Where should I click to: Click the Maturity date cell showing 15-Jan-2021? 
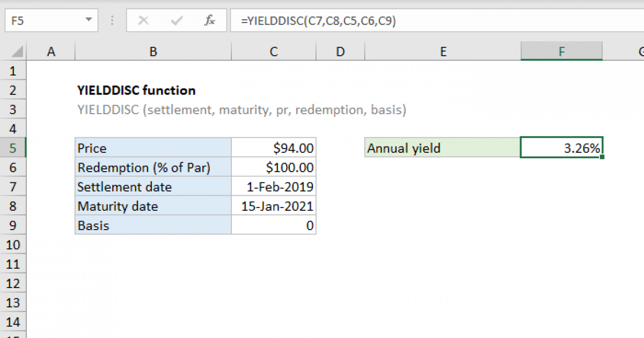(x=274, y=206)
